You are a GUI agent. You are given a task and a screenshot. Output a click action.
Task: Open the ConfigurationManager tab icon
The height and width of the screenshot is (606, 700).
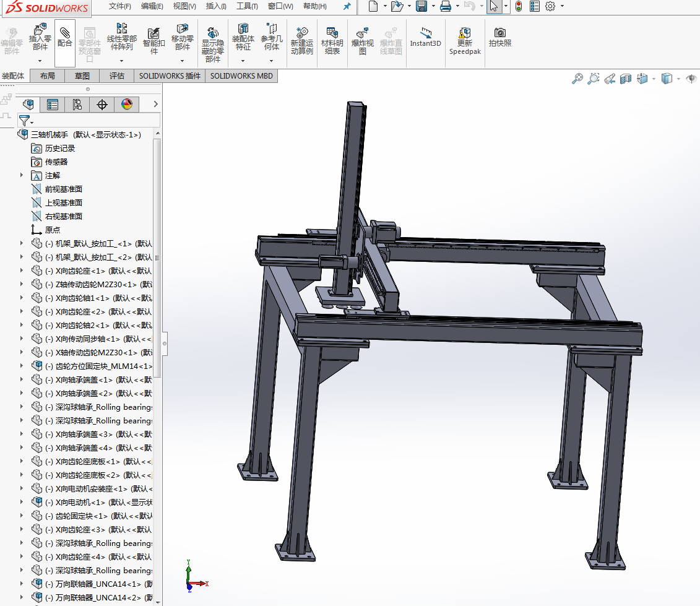pos(77,105)
